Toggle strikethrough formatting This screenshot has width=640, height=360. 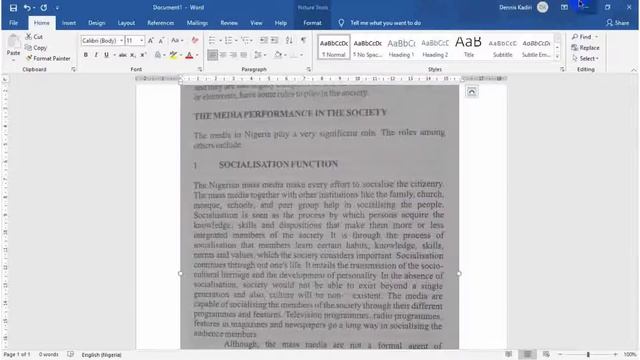pos(122,55)
